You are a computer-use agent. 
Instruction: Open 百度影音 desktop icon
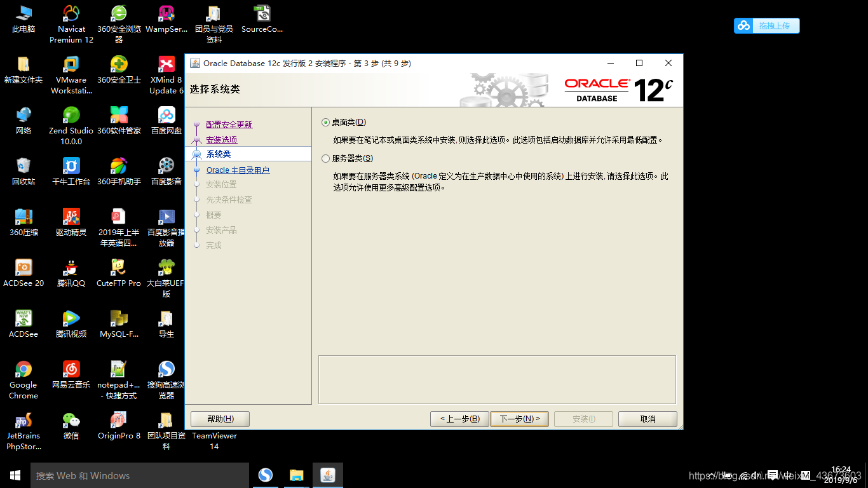(166, 172)
